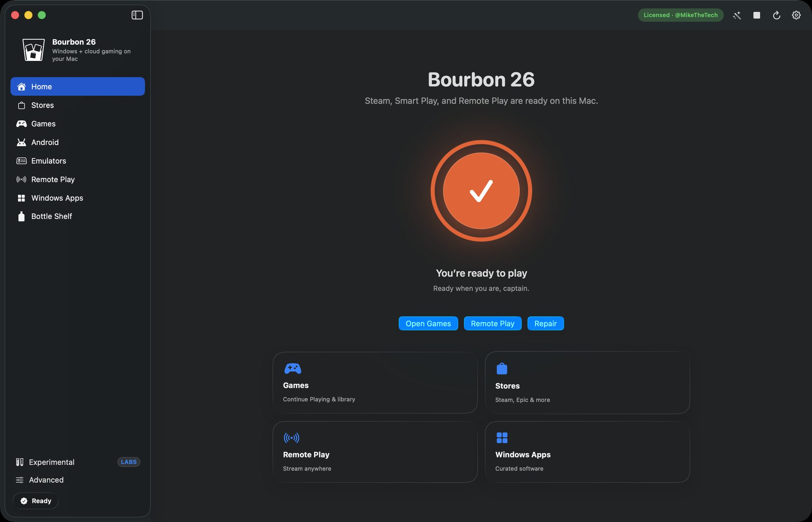Click the 'Steam, Epic & more' text
812x522 pixels.
[523, 400]
